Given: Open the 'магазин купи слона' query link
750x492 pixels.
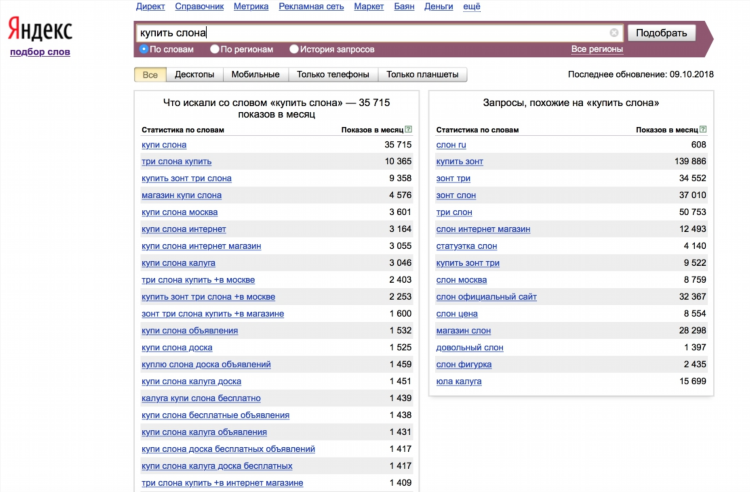Looking at the screenshot, I should click(x=181, y=195).
